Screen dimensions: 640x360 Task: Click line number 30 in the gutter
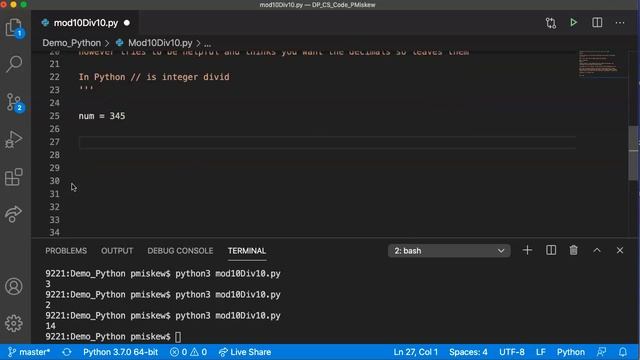(x=54, y=181)
